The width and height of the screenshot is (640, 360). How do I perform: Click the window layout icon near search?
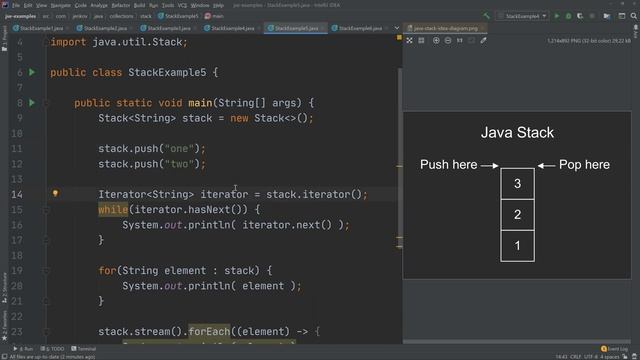tap(622, 16)
